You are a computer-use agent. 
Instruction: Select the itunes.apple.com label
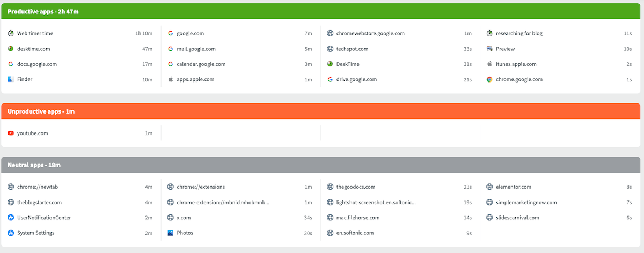[x=516, y=64]
